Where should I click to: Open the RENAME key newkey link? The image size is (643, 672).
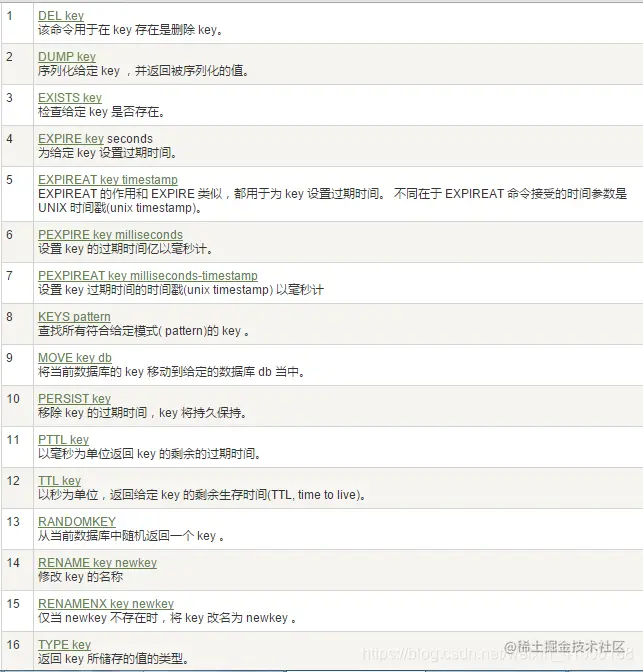97,563
